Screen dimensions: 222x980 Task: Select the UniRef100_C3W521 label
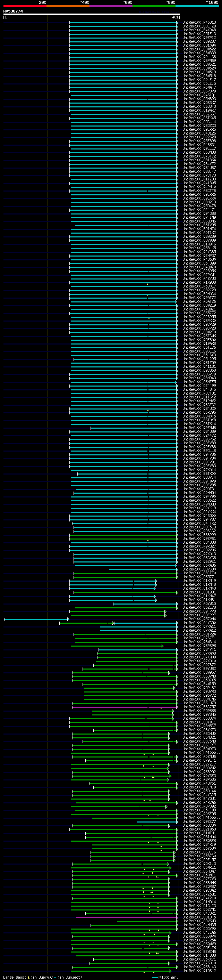[x=199, y=64]
